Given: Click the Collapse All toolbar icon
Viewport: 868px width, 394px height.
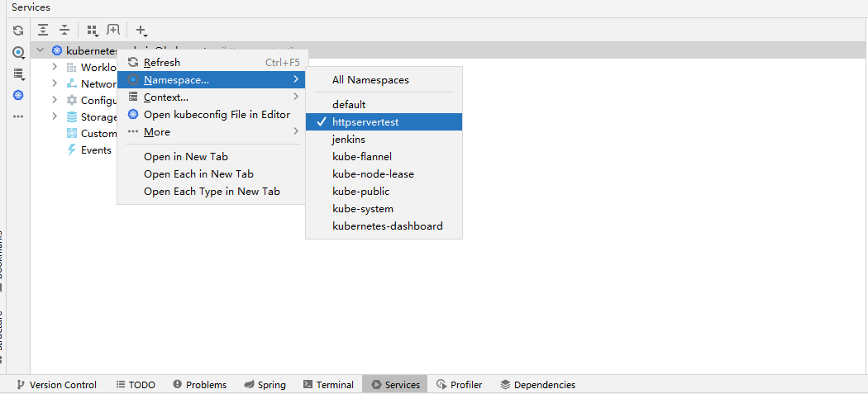Looking at the screenshot, I should pyautogui.click(x=64, y=31).
